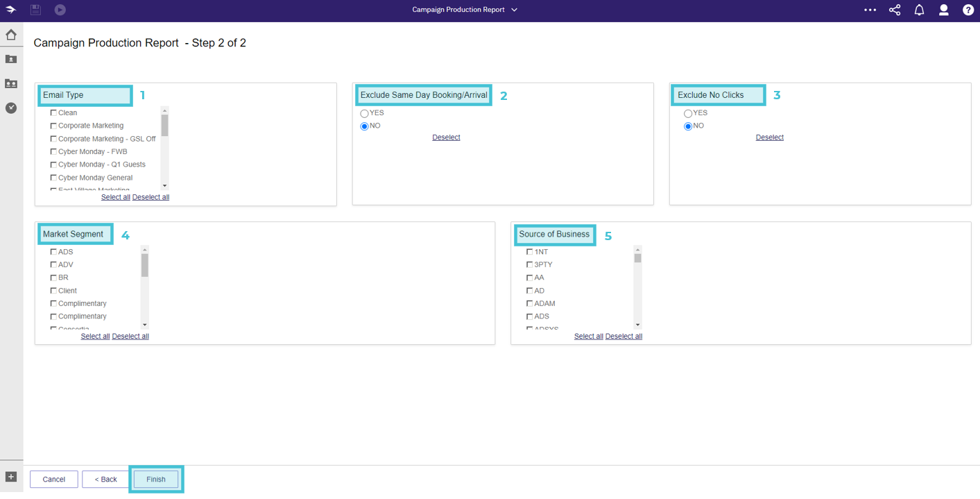This screenshot has height=499, width=980.
Task: Click the < Back button
Action: pos(105,479)
